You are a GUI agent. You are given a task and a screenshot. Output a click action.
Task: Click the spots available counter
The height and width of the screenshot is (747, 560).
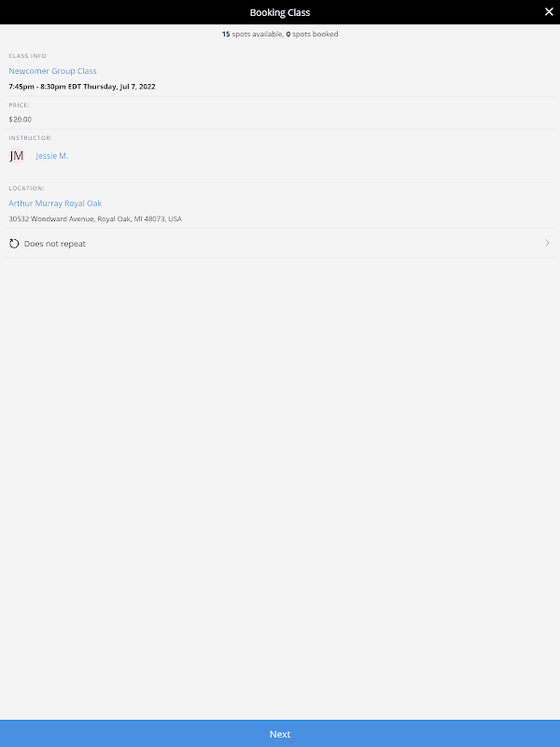pyautogui.click(x=252, y=35)
